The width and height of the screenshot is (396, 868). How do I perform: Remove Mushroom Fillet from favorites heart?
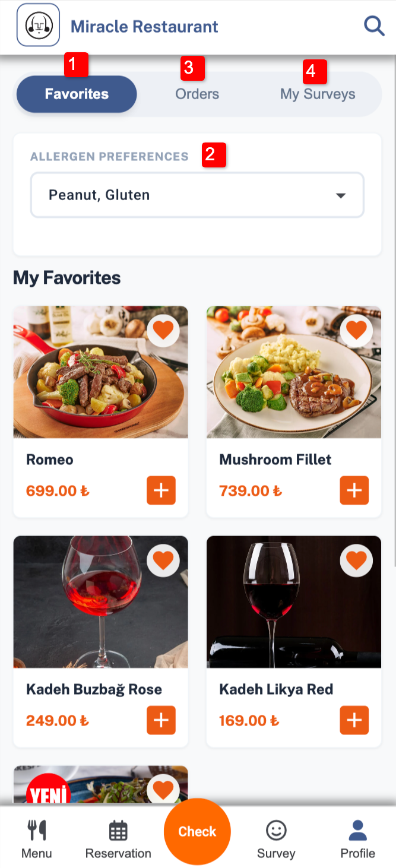pyautogui.click(x=356, y=330)
